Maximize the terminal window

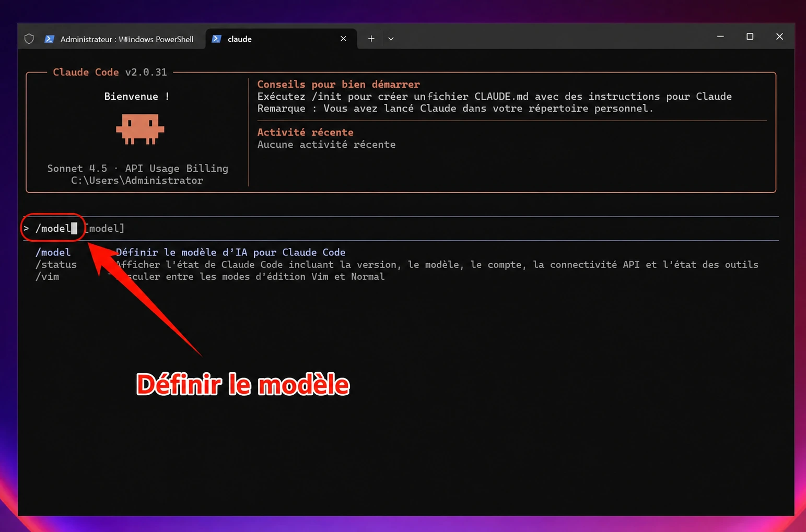(x=750, y=37)
